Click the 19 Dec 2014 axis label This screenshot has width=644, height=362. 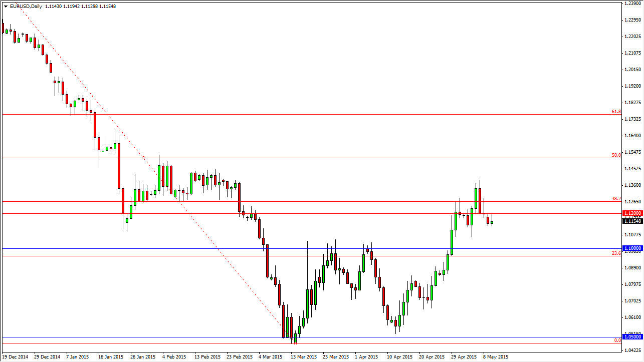[x=16, y=357]
